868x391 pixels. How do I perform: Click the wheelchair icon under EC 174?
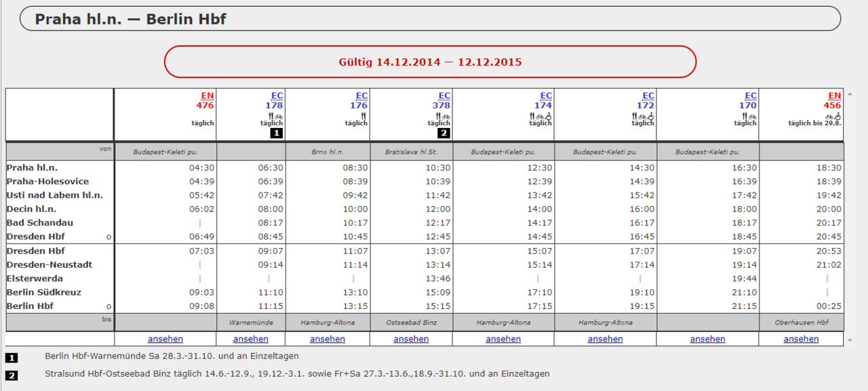(549, 116)
